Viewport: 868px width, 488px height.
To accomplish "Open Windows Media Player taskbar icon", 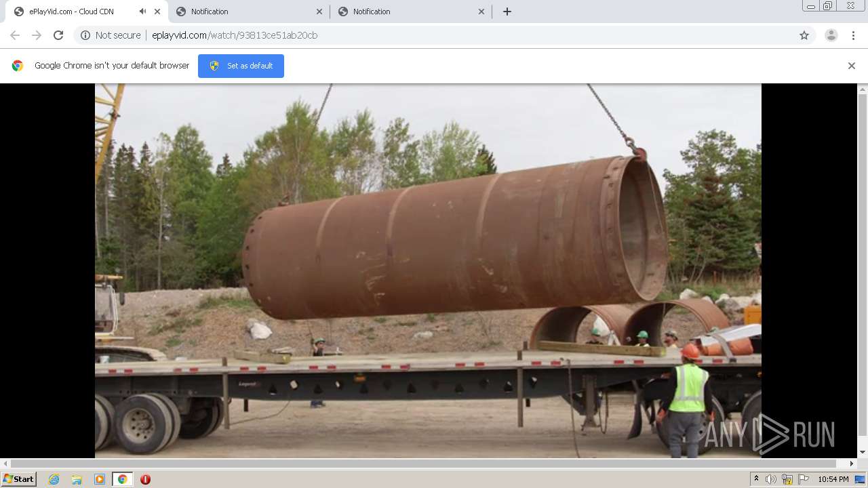I will (x=100, y=479).
